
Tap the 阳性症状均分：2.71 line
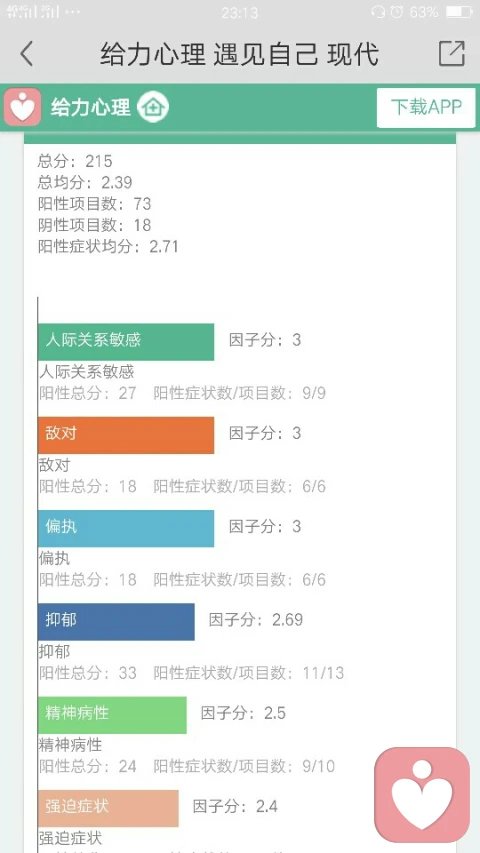(108, 246)
